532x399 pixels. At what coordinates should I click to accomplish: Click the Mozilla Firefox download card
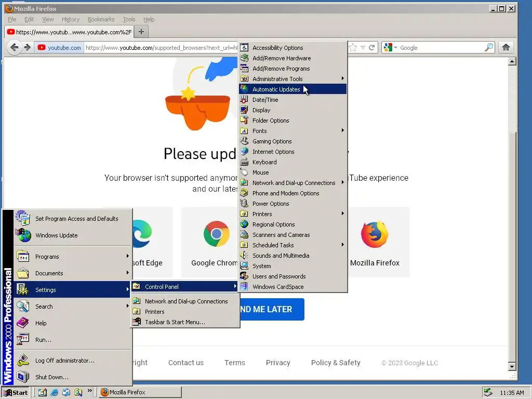point(378,242)
